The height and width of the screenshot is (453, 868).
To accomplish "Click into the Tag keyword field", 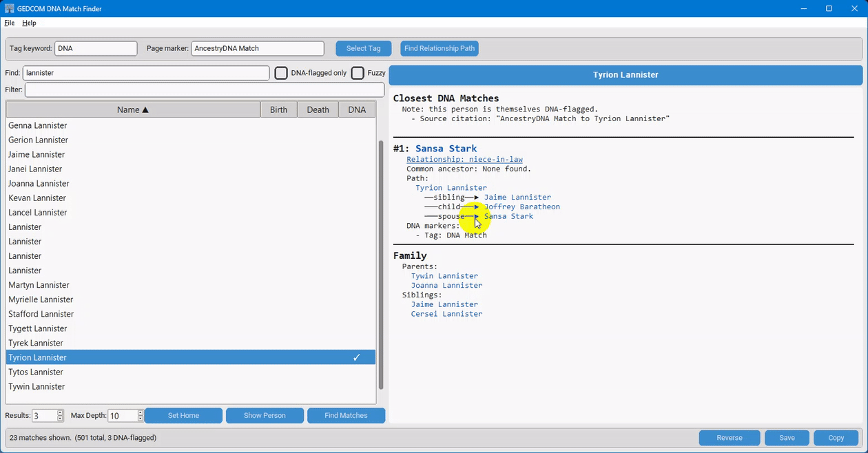I will [96, 48].
